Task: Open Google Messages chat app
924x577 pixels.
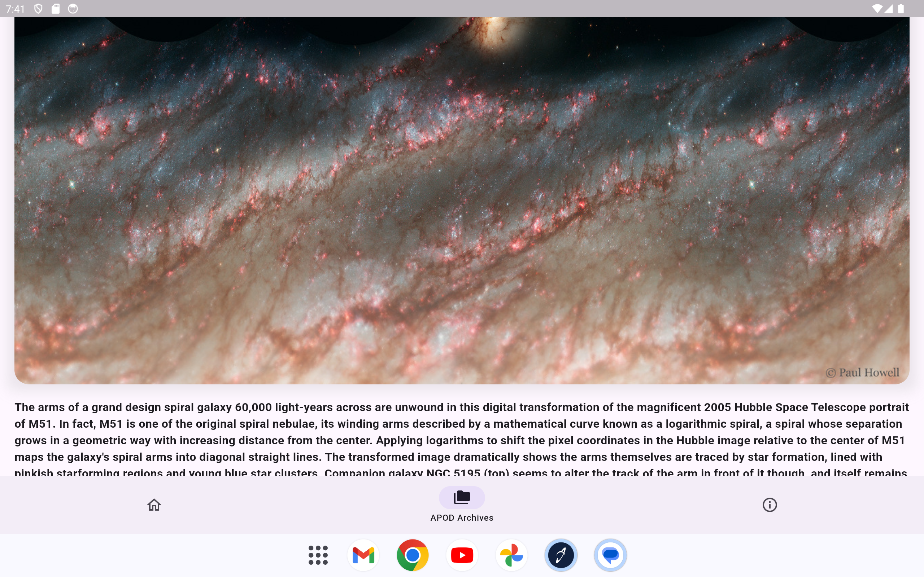Action: (x=611, y=555)
